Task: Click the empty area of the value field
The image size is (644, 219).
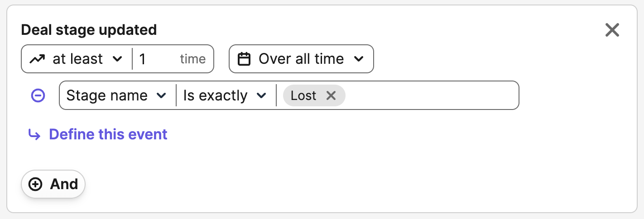Action: pyautogui.click(x=430, y=95)
